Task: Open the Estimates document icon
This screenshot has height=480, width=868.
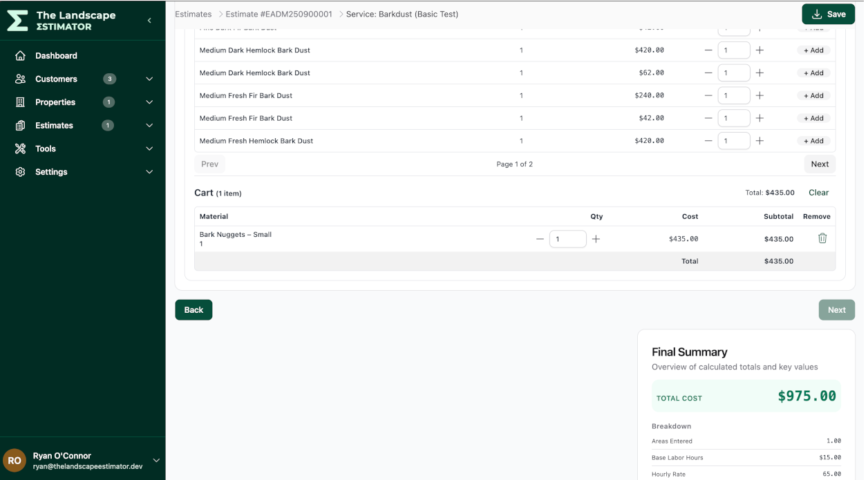Action: pos(21,125)
